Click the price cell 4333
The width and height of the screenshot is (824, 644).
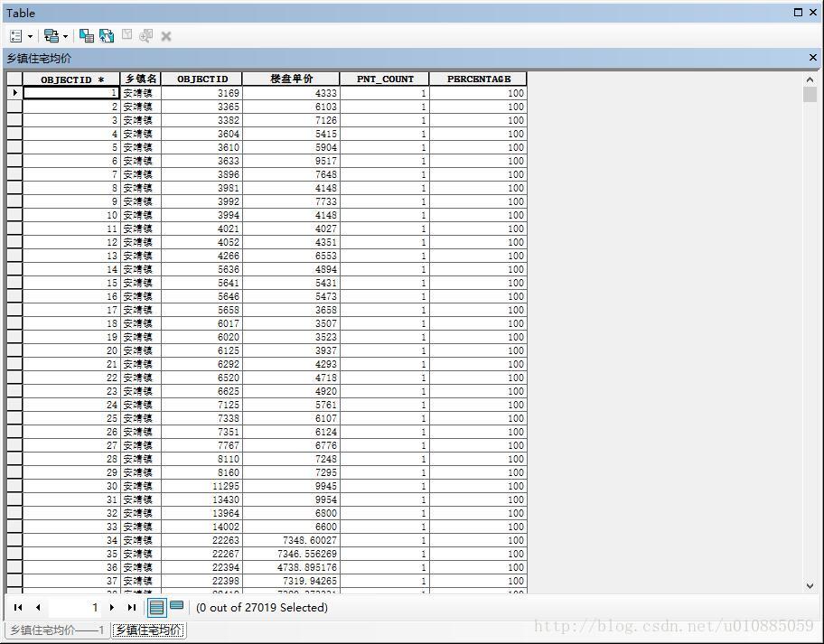pyautogui.click(x=291, y=93)
